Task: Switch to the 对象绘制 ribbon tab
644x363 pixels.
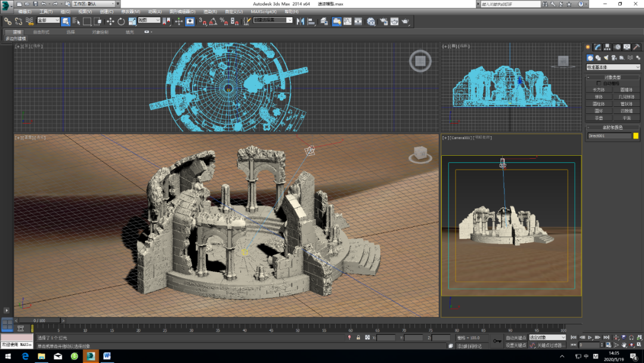Action: (100, 32)
